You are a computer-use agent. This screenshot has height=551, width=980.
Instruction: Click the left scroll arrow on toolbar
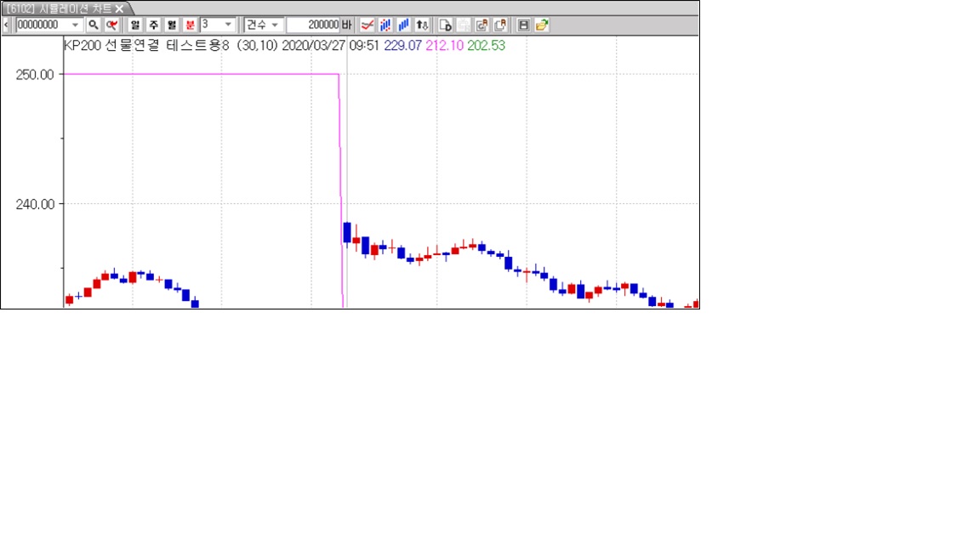click(x=8, y=25)
